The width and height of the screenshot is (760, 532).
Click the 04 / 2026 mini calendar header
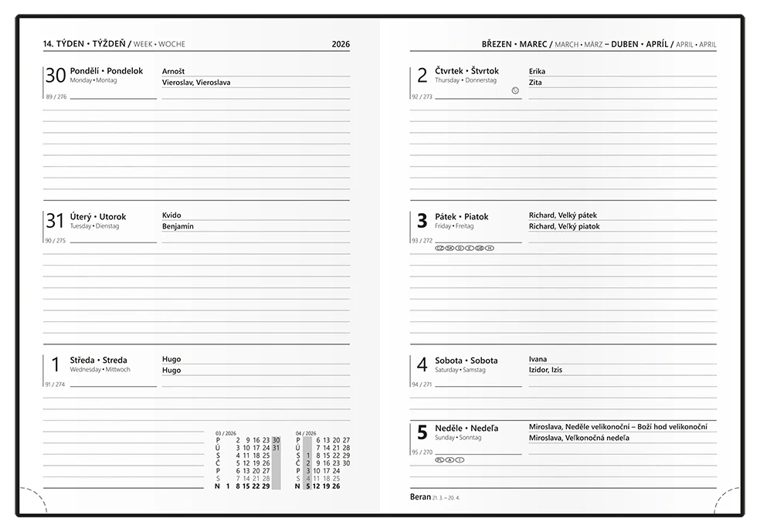(x=306, y=433)
